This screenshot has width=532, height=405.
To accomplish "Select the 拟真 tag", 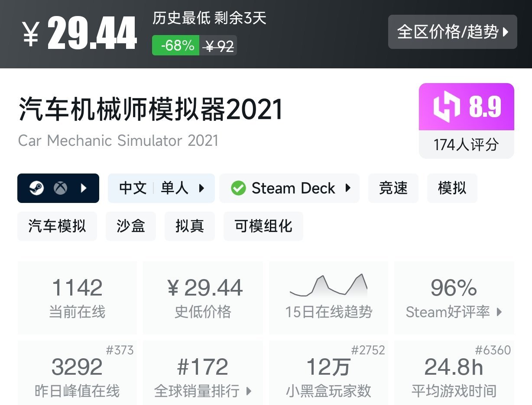I will [x=190, y=226].
